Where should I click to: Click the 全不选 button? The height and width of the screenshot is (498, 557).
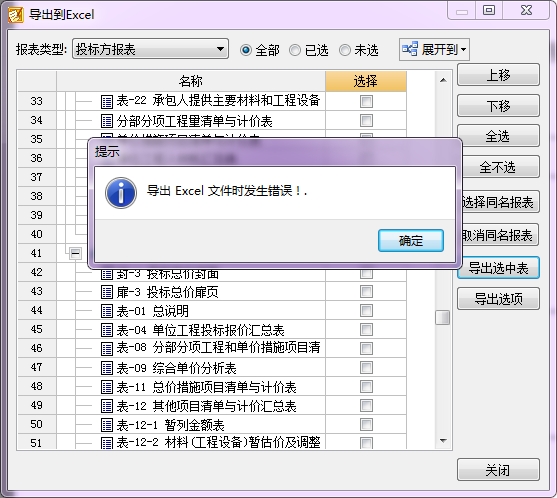[500, 167]
